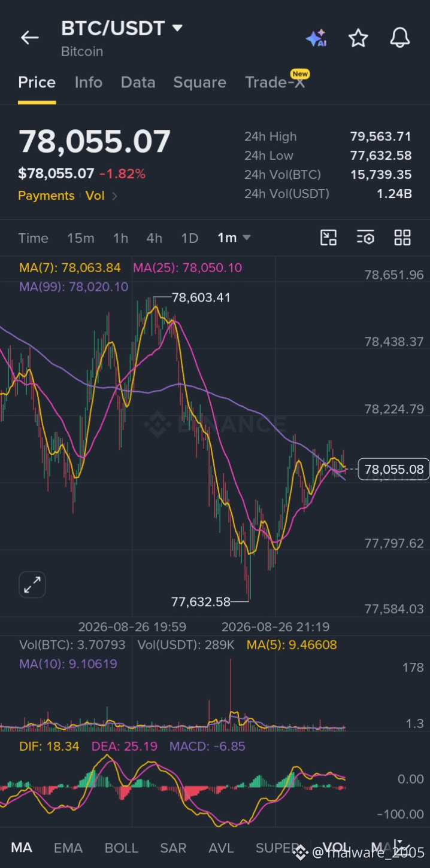This screenshot has width=430, height=868.
Task: Tap the -1.82% change value
Action: [x=122, y=174]
